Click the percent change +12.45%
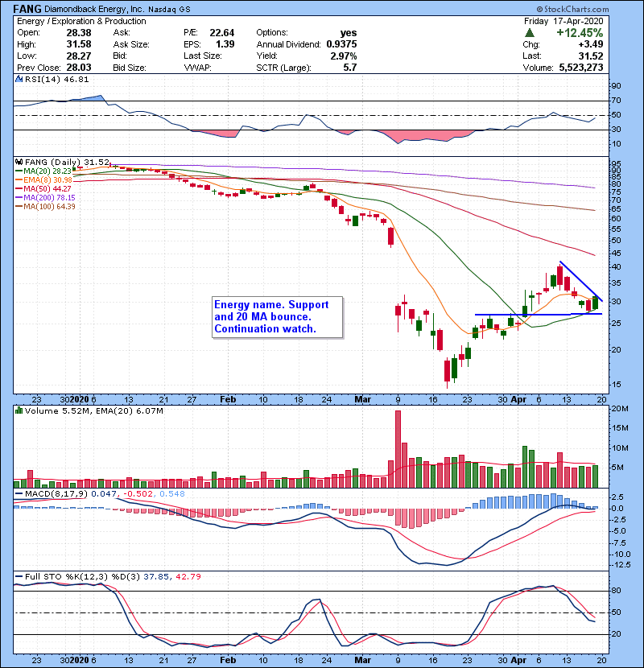The image size is (644, 668). 580,33
